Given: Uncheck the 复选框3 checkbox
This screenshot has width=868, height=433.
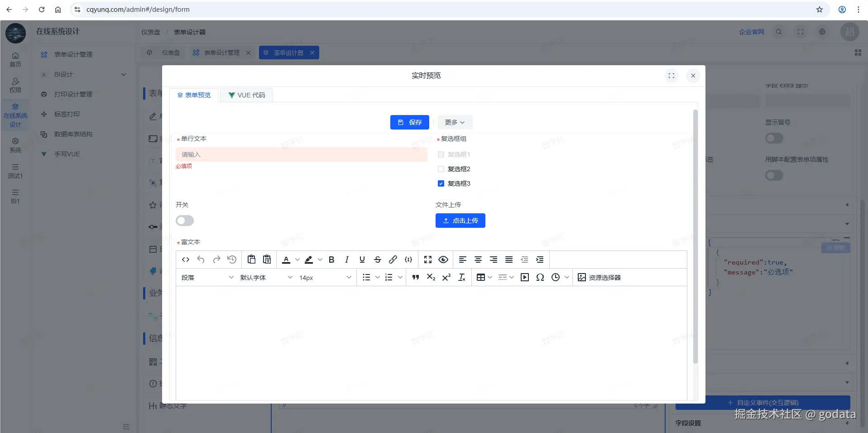Looking at the screenshot, I should coord(441,183).
